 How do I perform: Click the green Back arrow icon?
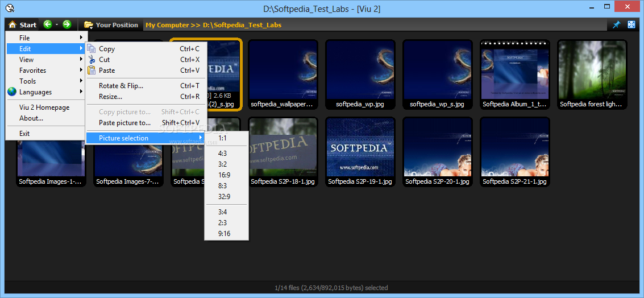[x=48, y=24]
